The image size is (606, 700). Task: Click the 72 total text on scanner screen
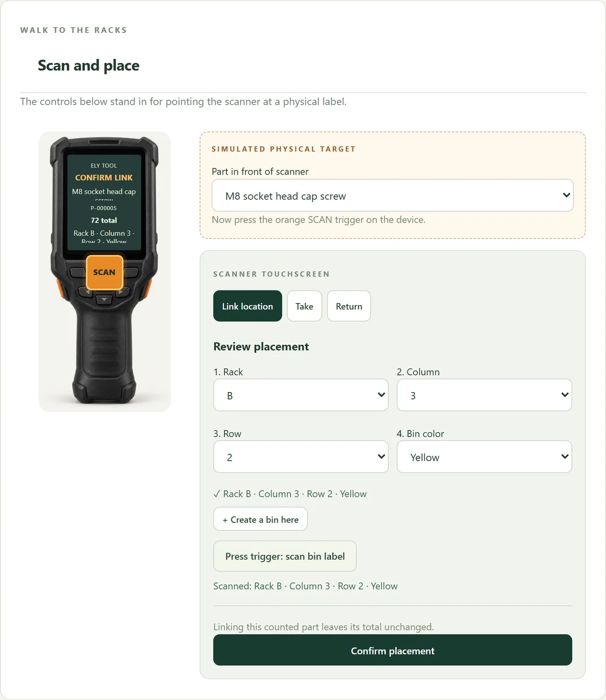104,220
